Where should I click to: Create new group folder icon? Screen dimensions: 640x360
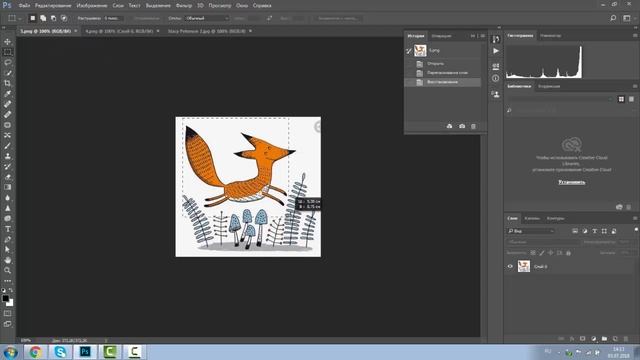604,339
